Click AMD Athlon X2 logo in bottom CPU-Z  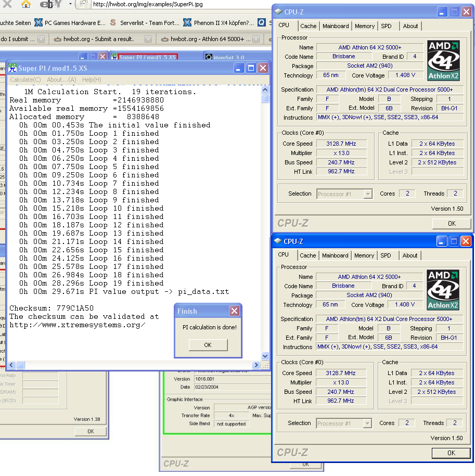(x=443, y=290)
